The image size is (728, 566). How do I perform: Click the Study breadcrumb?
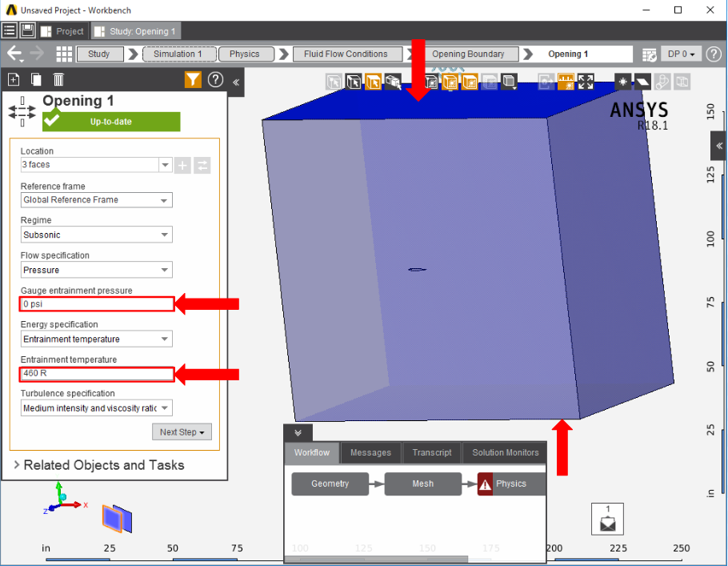99,54
